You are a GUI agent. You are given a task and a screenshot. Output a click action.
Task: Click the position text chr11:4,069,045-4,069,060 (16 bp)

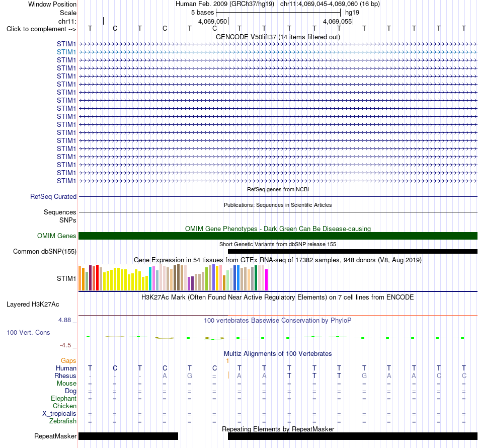click(x=330, y=4)
